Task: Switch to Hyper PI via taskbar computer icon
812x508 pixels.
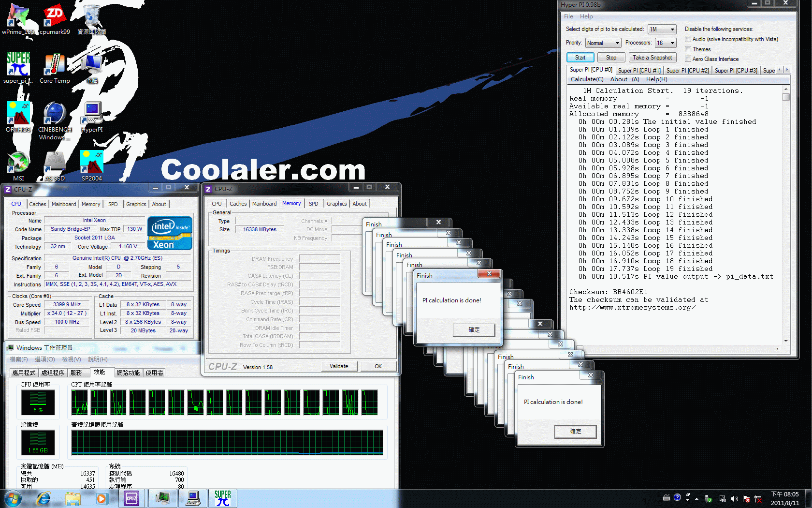Action: pyautogui.click(x=193, y=498)
